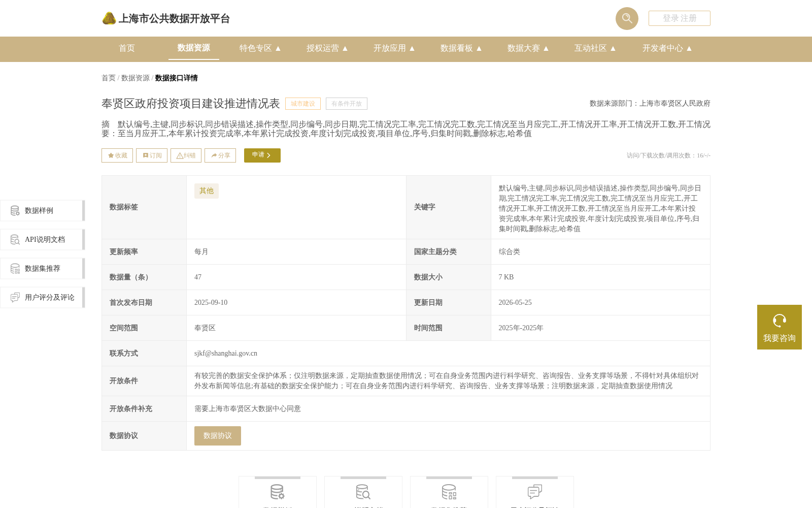Expand 特色专区 menu
This screenshot has width=812, height=508.
click(260, 48)
